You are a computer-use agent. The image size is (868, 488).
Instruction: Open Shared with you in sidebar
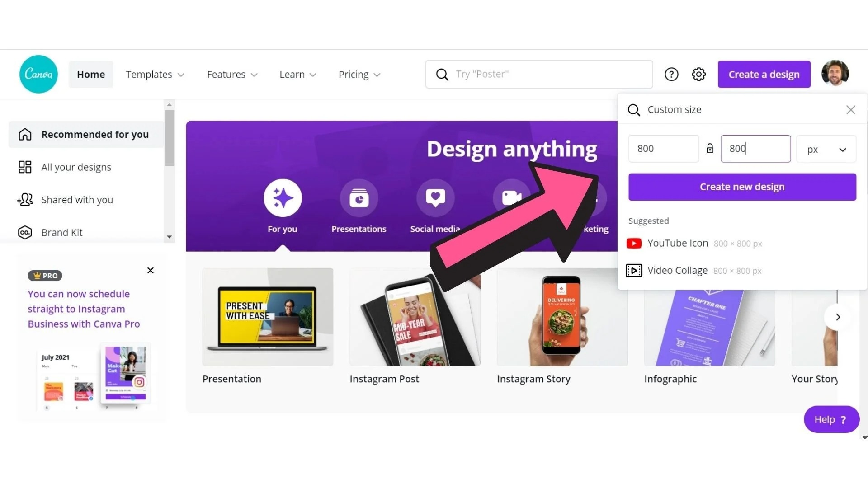(77, 200)
